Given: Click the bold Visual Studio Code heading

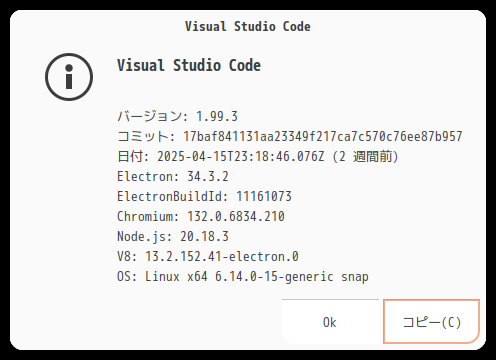Looking at the screenshot, I should [x=189, y=65].
